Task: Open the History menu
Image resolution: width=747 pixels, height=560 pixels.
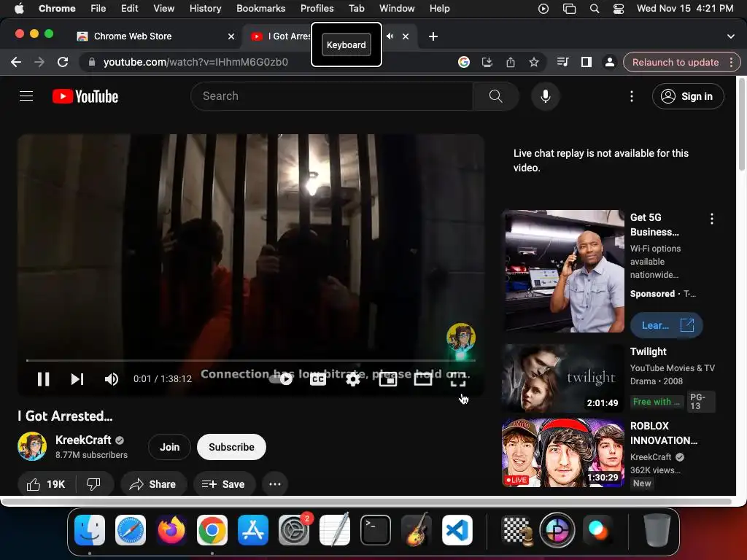Action: click(205, 8)
